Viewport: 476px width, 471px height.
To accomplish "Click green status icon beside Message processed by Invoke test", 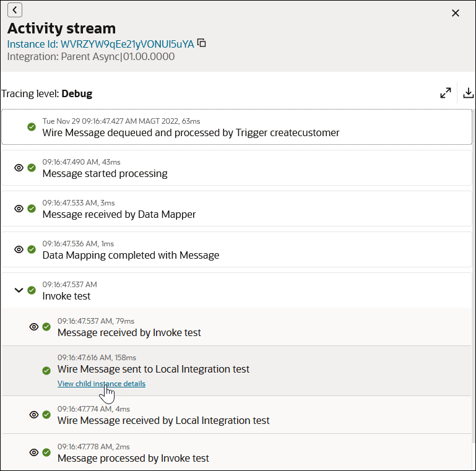I will [x=46, y=452].
